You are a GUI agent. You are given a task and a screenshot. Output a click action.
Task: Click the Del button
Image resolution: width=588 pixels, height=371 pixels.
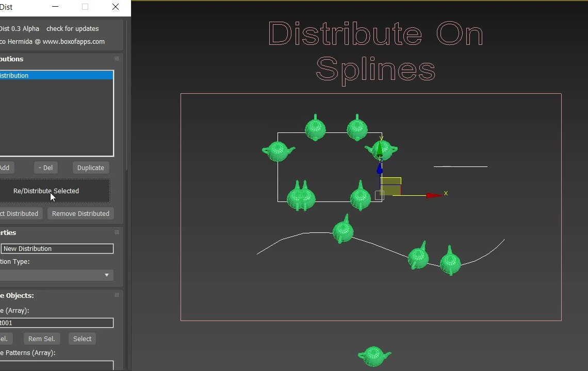click(45, 167)
